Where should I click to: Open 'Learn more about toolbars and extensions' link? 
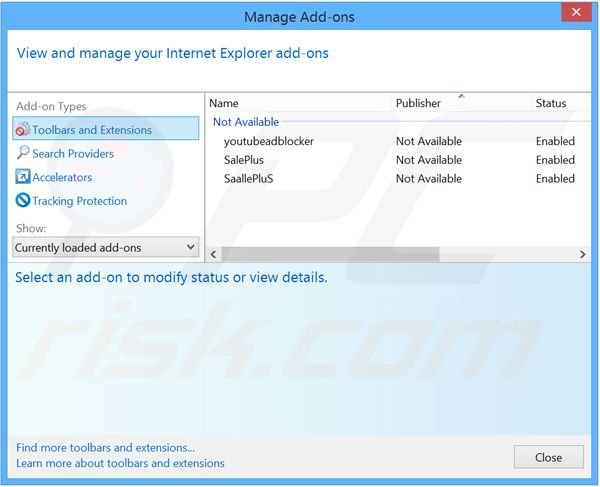click(120, 463)
